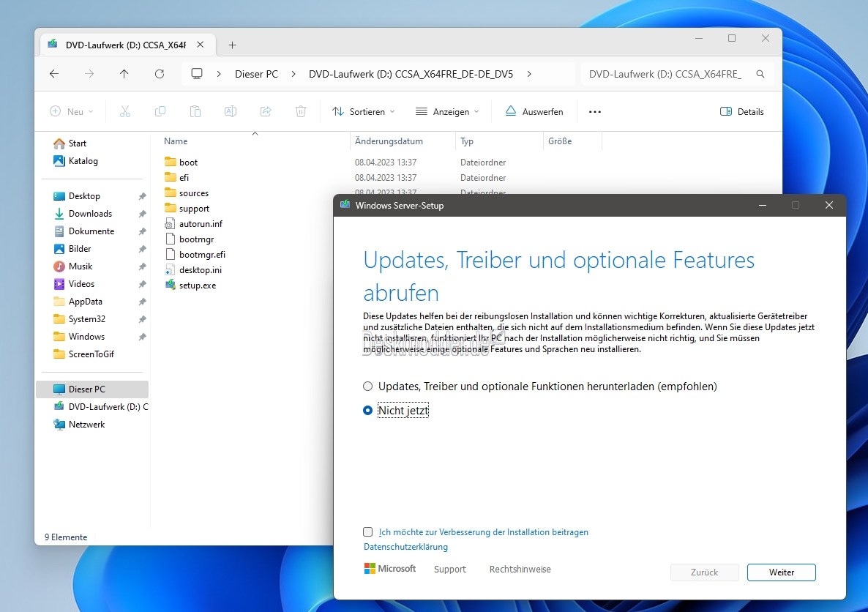The height and width of the screenshot is (612, 868).
Task: Click the Explorer forward arrow
Action: pyautogui.click(x=89, y=74)
